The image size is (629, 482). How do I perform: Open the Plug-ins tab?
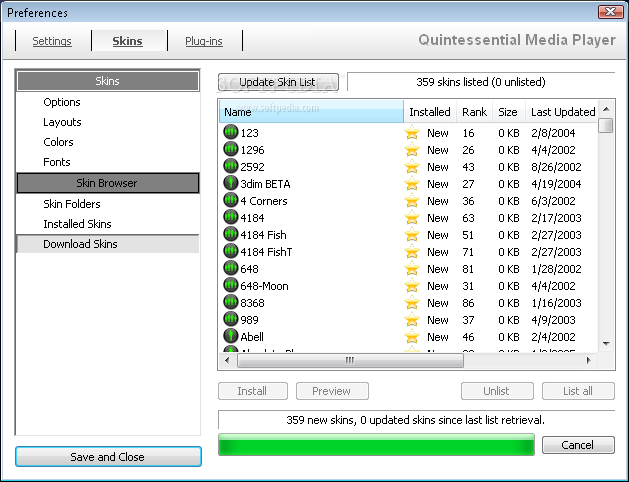point(204,41)
